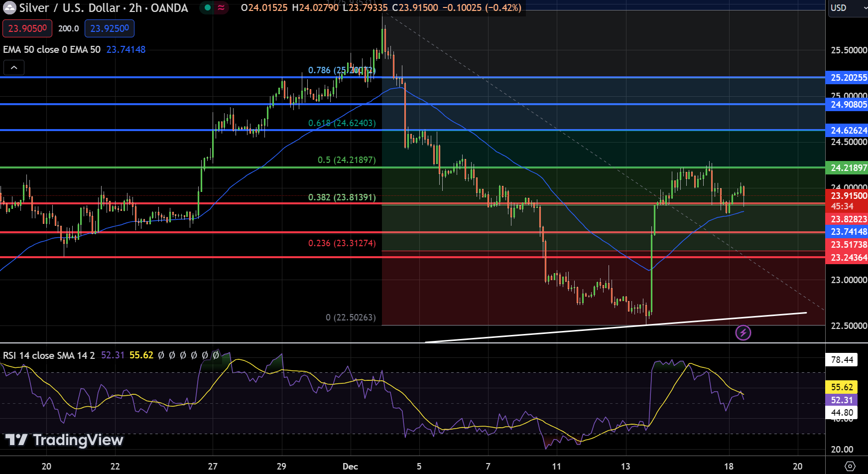Click the 5 date on time axis

click(x=419, y=467)
